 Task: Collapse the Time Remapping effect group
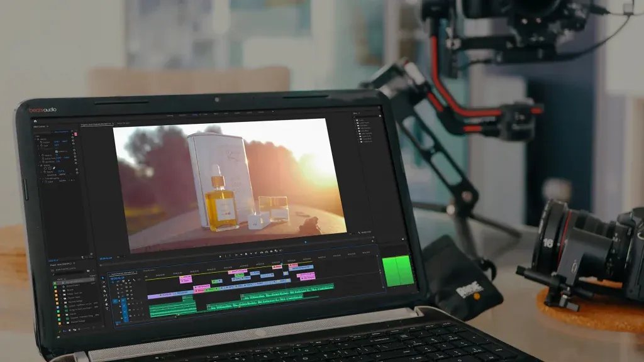(x=40, y=178)
